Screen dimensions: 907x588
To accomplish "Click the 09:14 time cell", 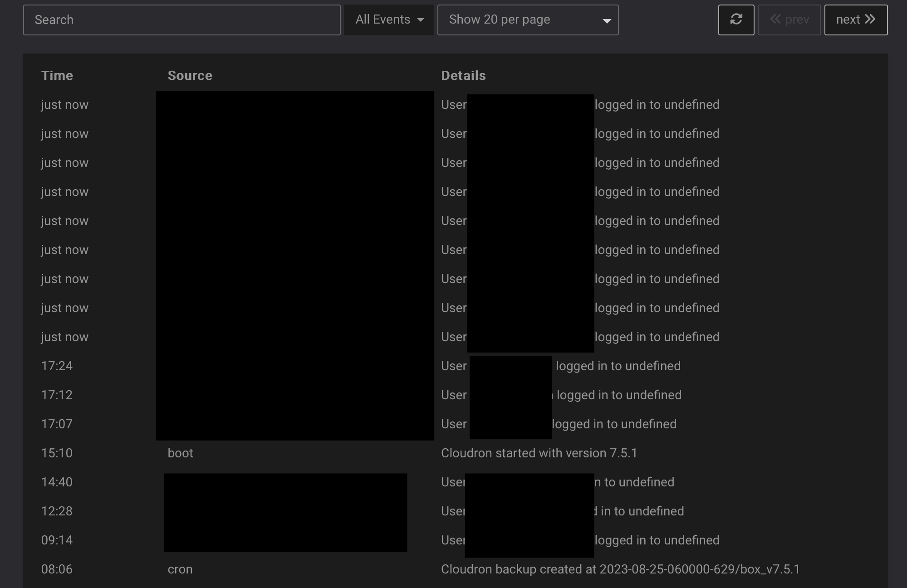I will point(57,540).
